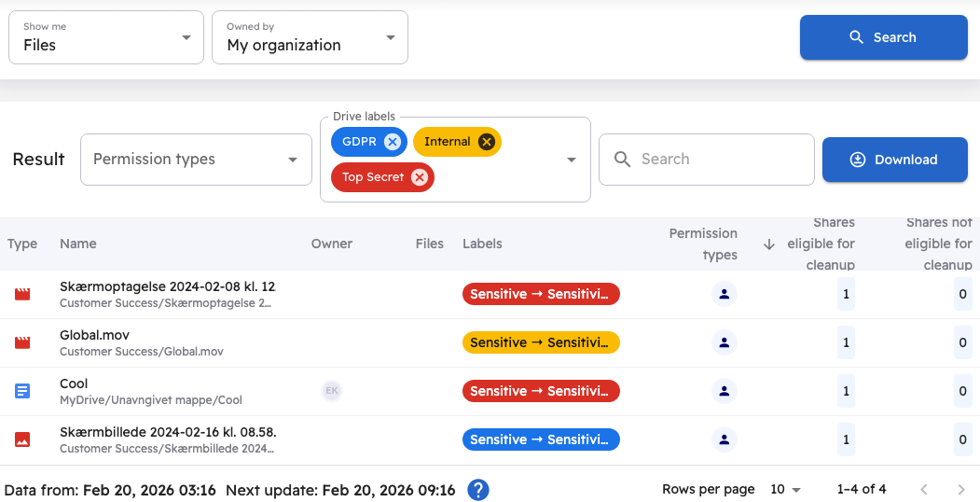Viewport: 980px width, 502px height.
Task: Sort by the Files column header
Action: 429,244
